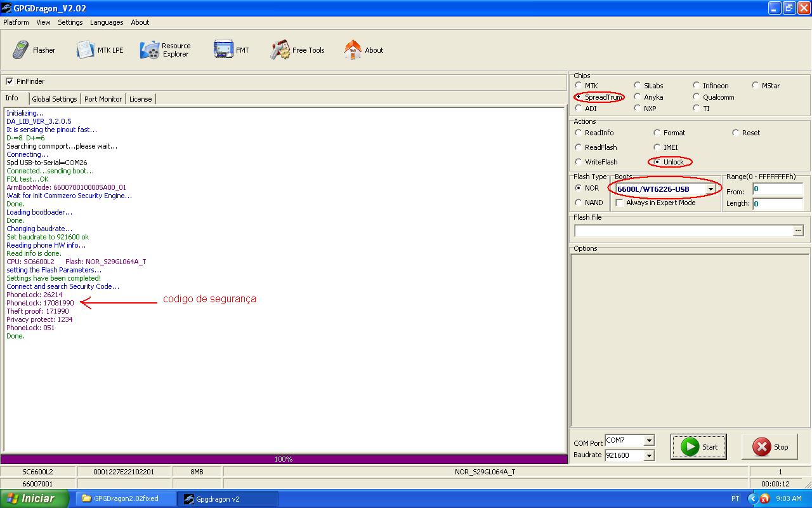Launch the Resource Explorer tool
Image resolution: width=812 pixels, height=508 pixels.
[x=166, y=50]
